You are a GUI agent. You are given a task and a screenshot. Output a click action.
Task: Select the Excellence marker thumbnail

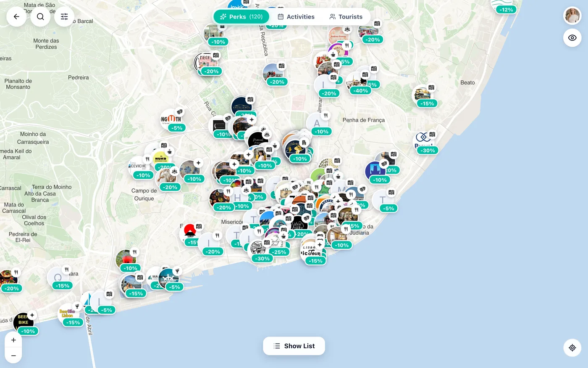pos(241,107)
